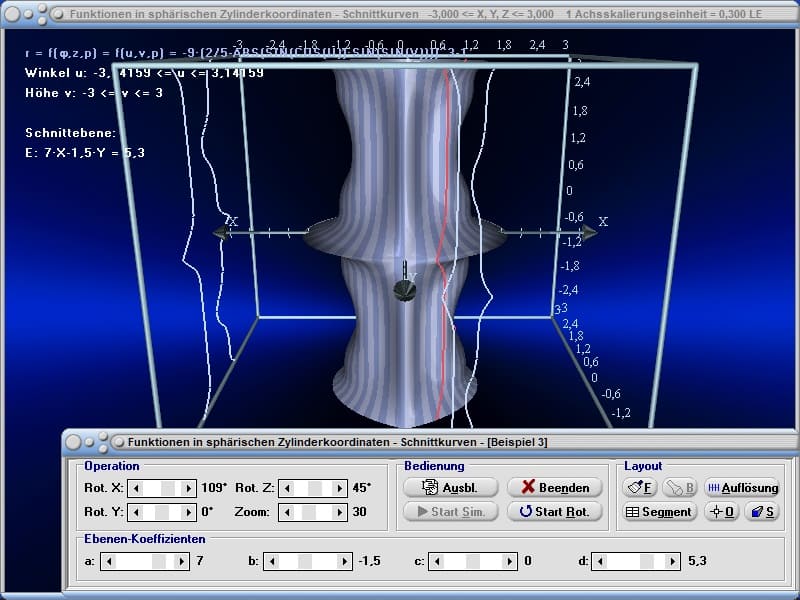Decrease coefficient b with the left arrow

[x=272, y=562]
